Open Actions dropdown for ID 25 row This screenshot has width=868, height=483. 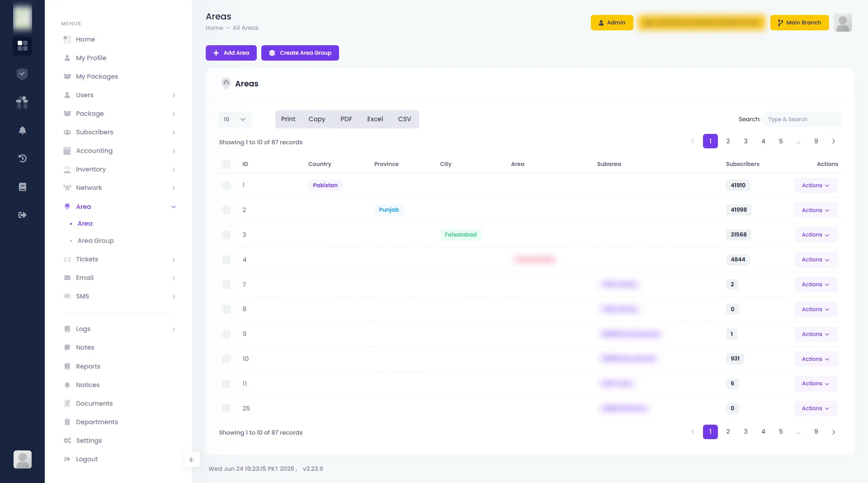816,408
